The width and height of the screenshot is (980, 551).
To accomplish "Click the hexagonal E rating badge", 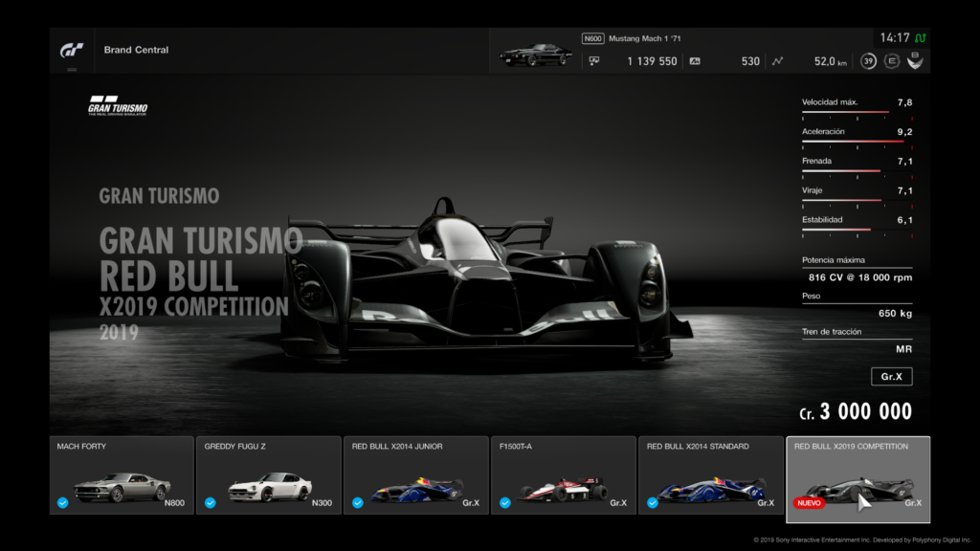I will point(892,61).
